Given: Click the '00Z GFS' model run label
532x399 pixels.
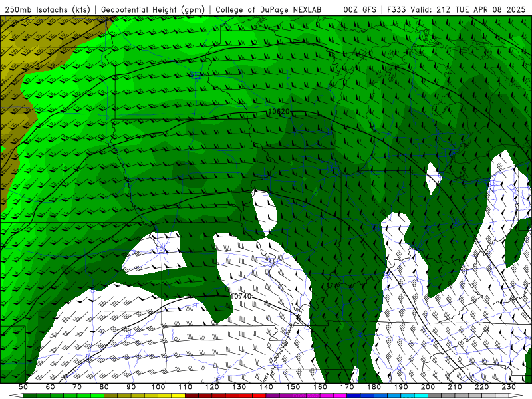Looking at the screenshot, I should click(360, 9).
